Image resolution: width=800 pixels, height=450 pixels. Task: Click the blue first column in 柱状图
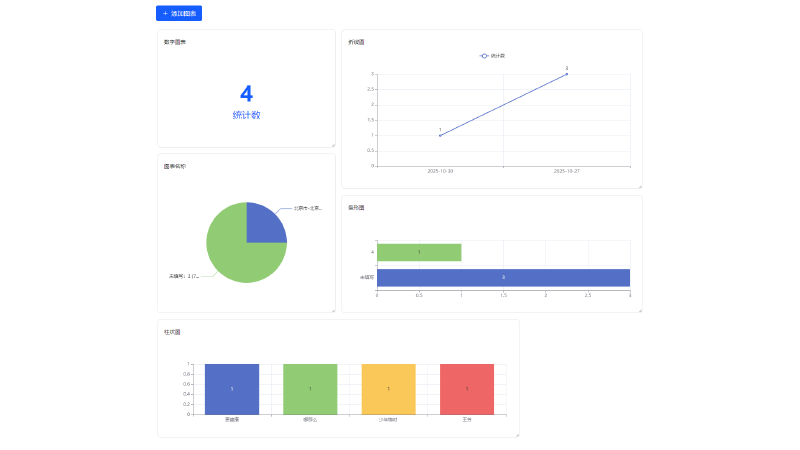tap(232, 389)
